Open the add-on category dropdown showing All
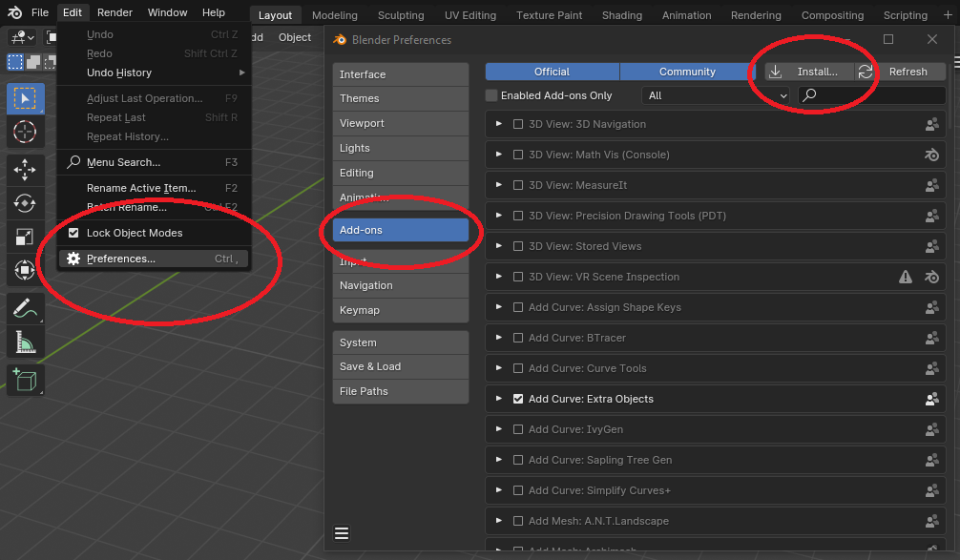The image size is (960, 560). pos(718,95)
